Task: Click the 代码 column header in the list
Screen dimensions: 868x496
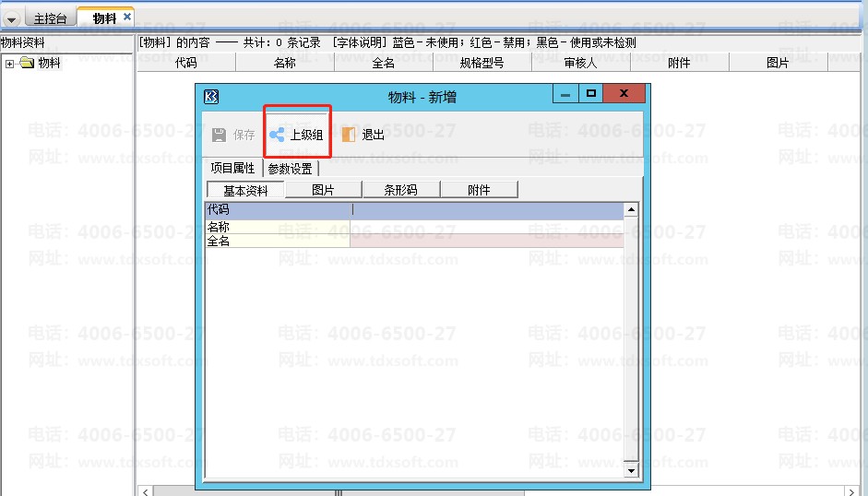Action: [186, 63]
